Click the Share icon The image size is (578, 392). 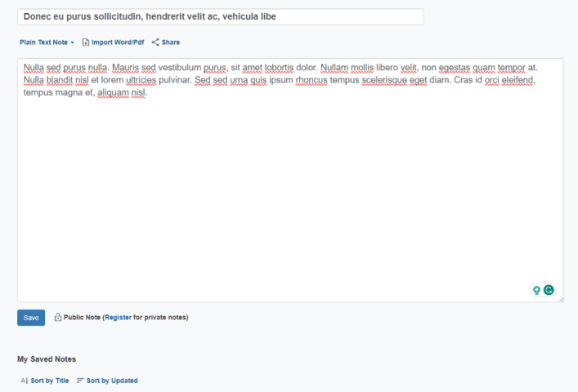point(155,42)
